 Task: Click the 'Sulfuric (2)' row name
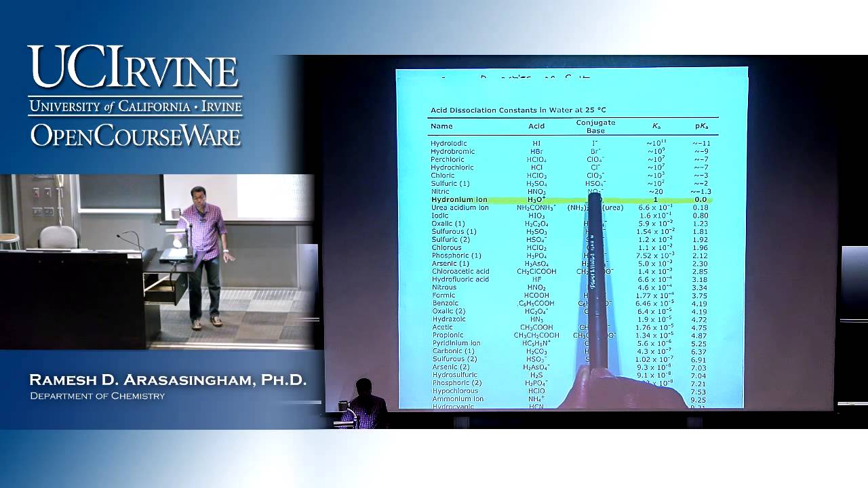pos(451,240)
